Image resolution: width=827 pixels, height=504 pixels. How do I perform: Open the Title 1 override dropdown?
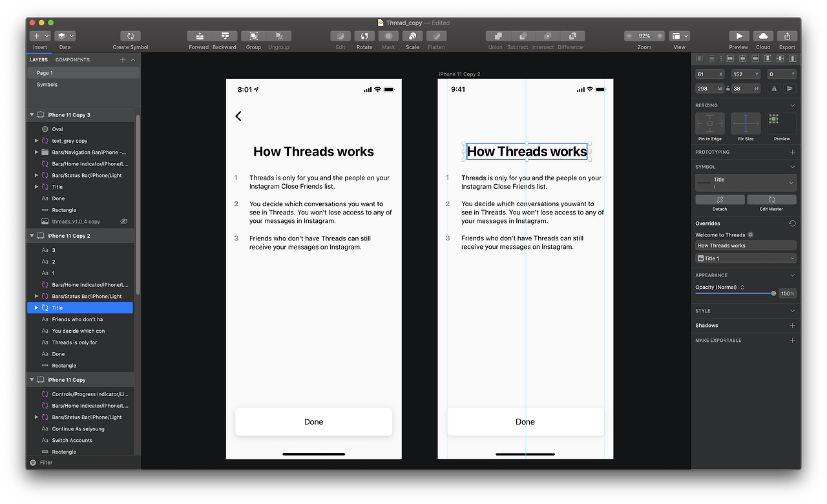pos(746,258)
